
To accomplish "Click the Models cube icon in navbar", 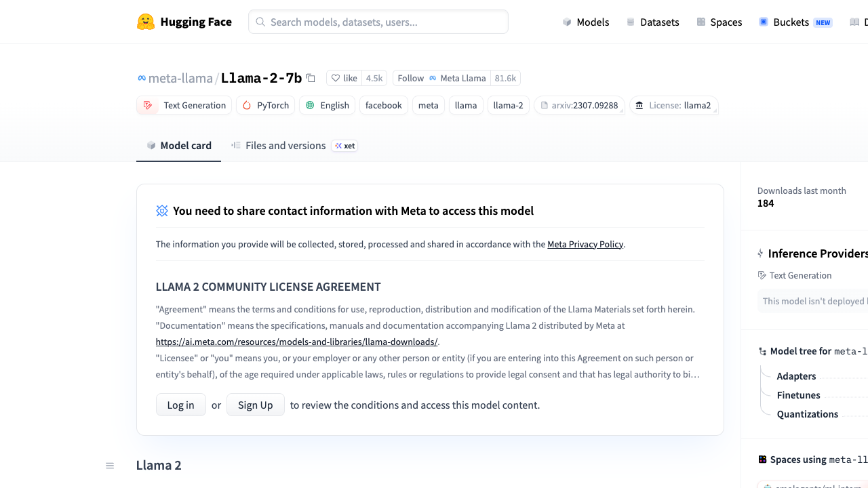I will (x=567, y=22).
